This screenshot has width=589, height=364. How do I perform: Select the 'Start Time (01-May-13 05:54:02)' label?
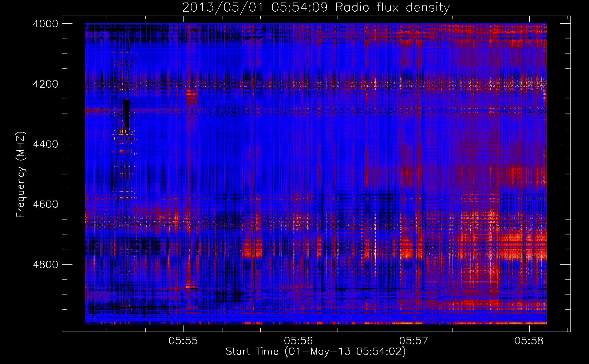point(316,352)
